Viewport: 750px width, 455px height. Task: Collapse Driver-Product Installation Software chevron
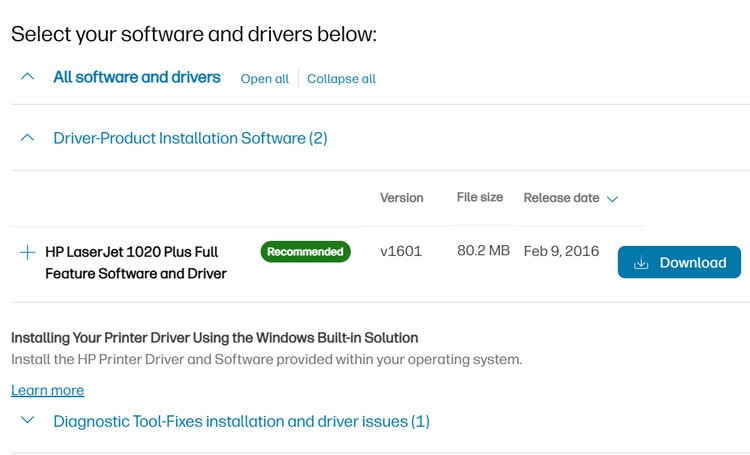28,138
